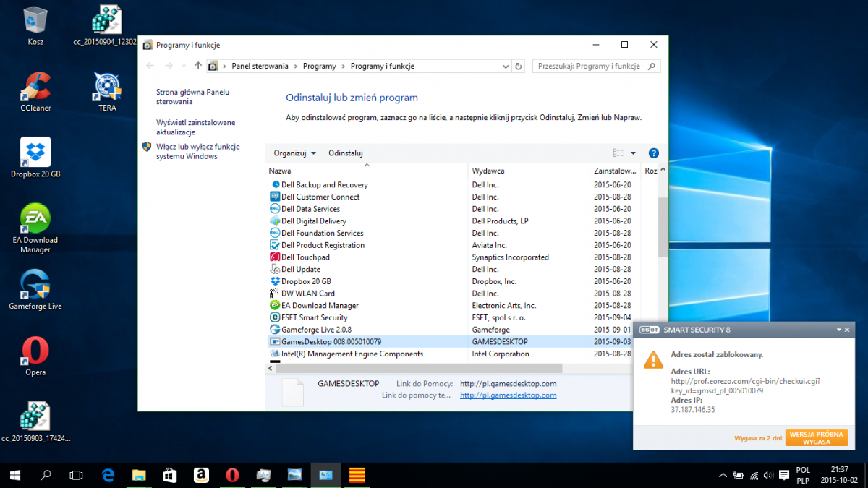Click the volume icon in system tray
Screen dimensions: 868x488
(x=769, y=475)
